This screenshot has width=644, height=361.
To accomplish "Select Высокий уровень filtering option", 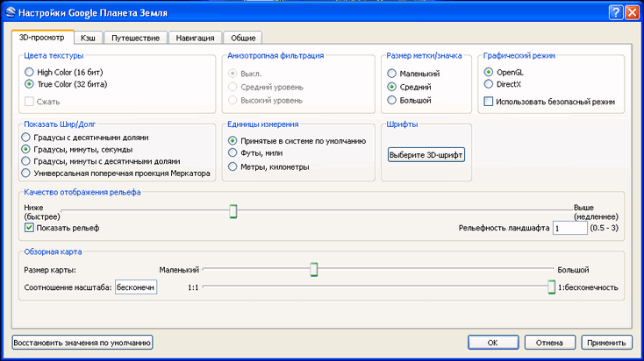I will point(265,101).
